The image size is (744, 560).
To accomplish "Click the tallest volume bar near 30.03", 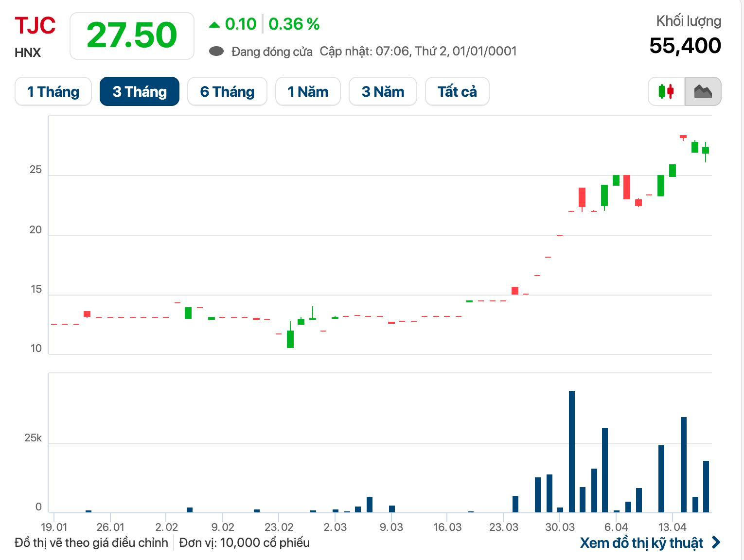I will tap(572, 451).
